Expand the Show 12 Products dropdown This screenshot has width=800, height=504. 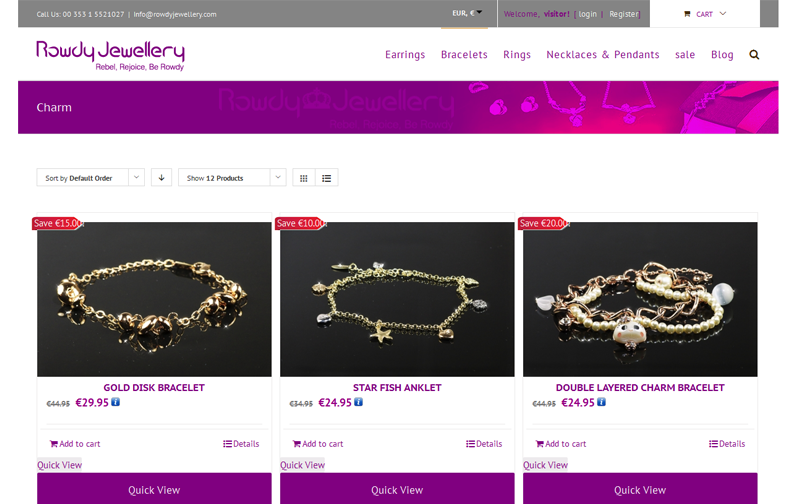coord(232,178)
